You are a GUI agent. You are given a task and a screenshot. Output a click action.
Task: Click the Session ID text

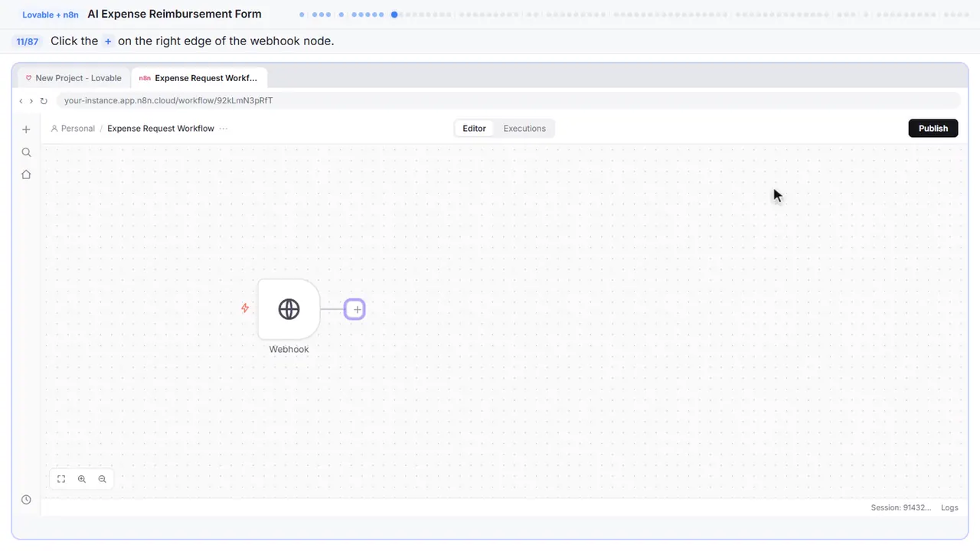(x=901, y=507)
